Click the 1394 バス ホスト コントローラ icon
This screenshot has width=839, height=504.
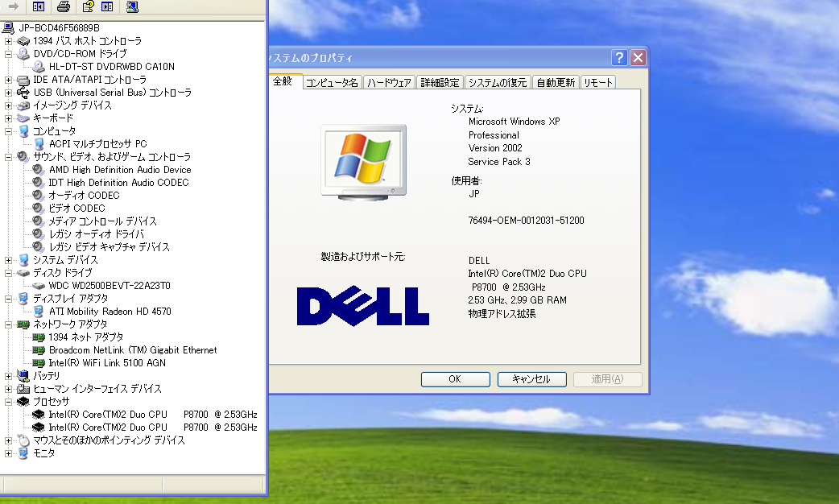(23, 41)
